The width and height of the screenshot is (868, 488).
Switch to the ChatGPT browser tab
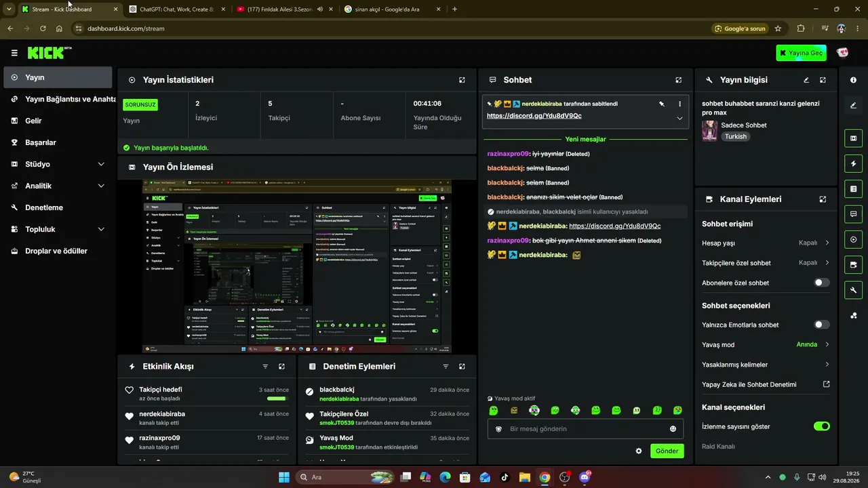coord(178,9)
